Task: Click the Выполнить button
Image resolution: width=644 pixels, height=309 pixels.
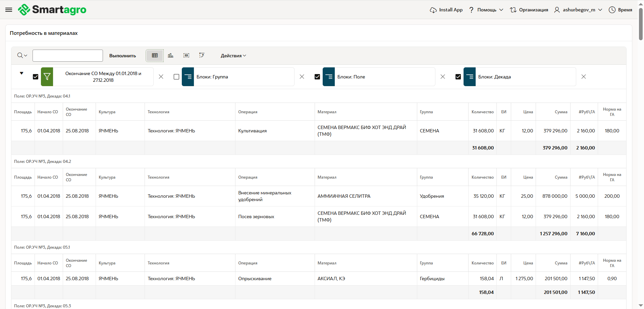Action: (122, 56)
